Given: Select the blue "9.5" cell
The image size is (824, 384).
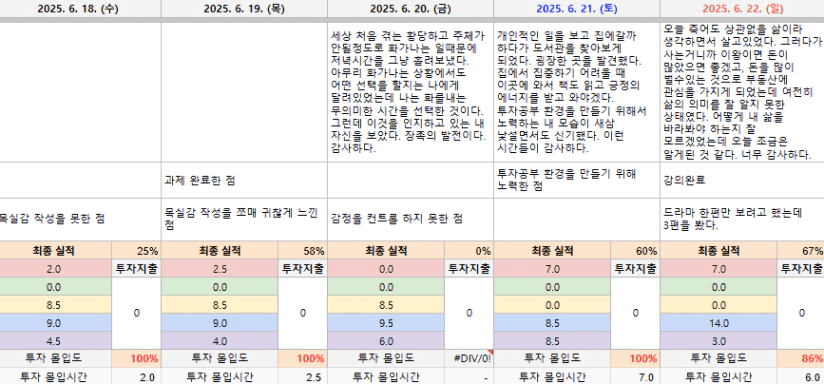Looking at the screenshot, I should pos(386,323).
